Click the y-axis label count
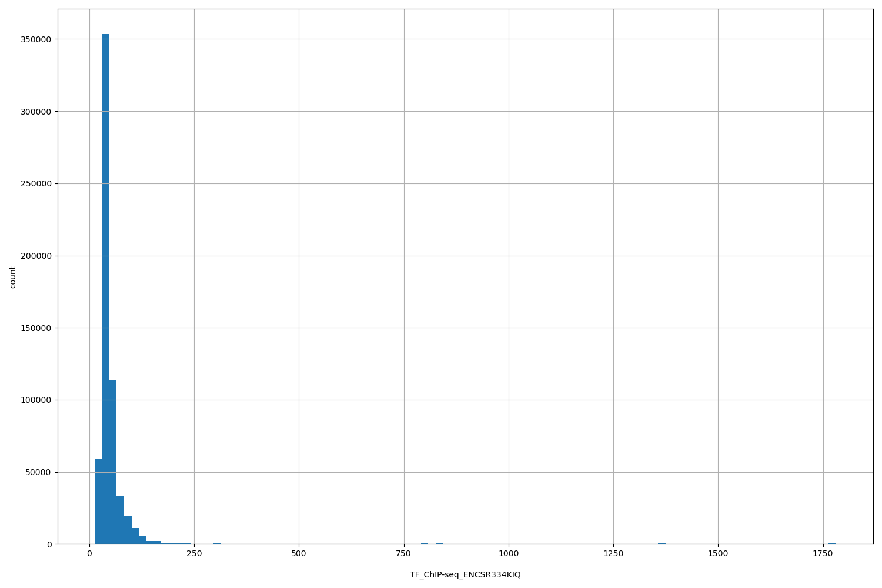Image resolution: width=882 pixels, height=588 pixels. pyautogui.click(x=13, y=276)
